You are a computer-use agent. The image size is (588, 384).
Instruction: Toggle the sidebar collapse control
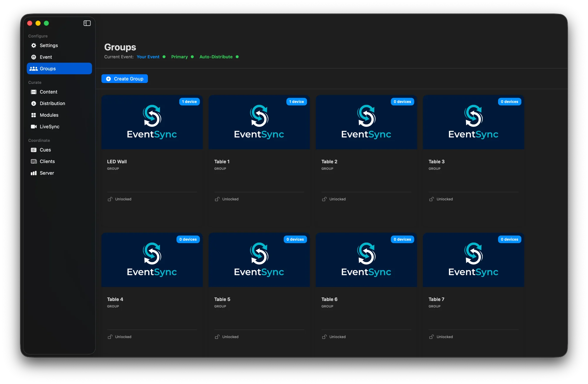(x=87, y=23)
